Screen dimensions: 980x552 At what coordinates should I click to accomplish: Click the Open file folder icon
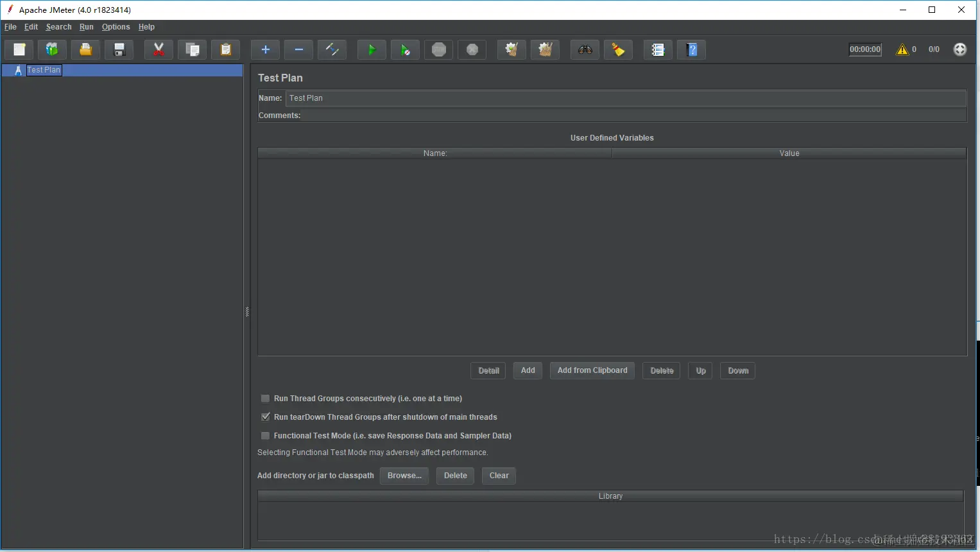point(85,49)
